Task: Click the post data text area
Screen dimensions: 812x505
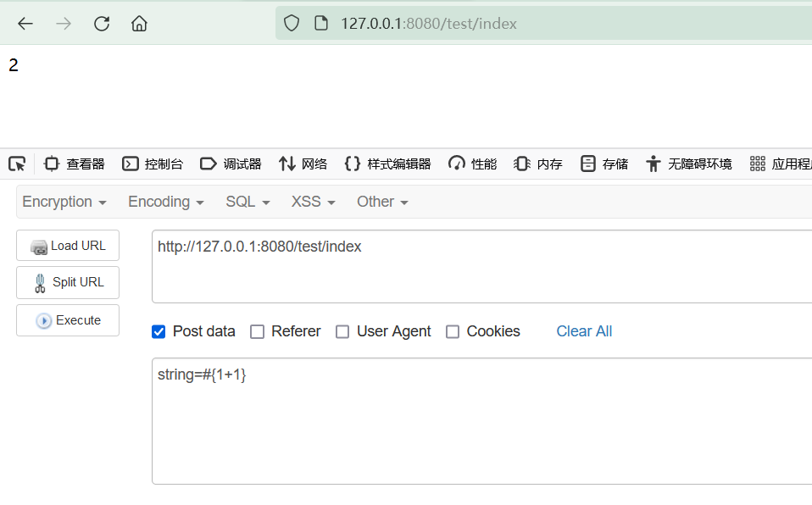Action: (481, 421)
